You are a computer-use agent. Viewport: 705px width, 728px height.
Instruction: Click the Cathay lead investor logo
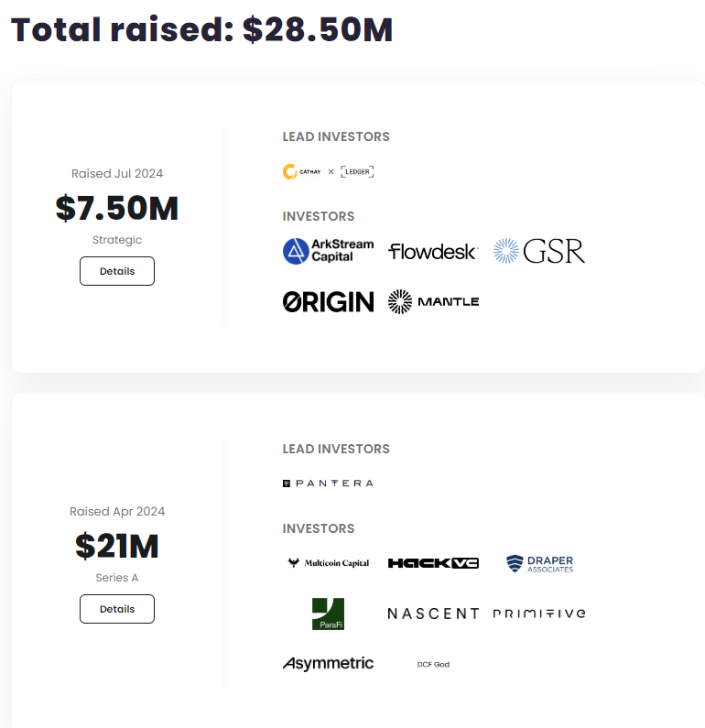pyautogui.click(x=302, y=171)
